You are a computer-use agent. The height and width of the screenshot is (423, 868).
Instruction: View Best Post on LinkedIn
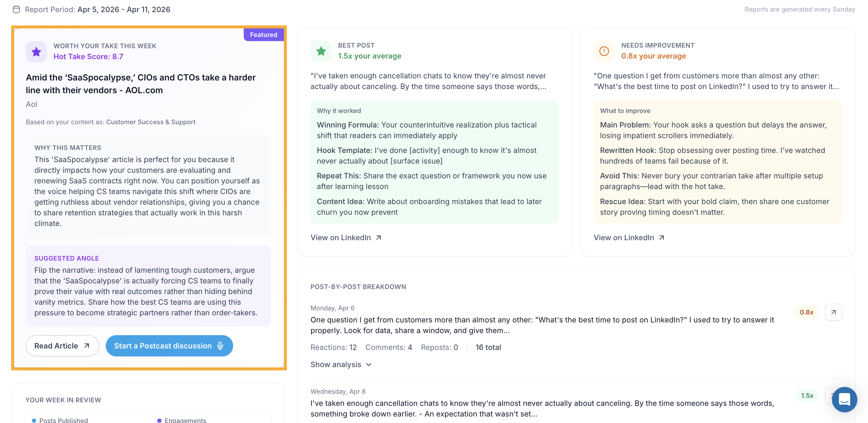coord(346,238)
